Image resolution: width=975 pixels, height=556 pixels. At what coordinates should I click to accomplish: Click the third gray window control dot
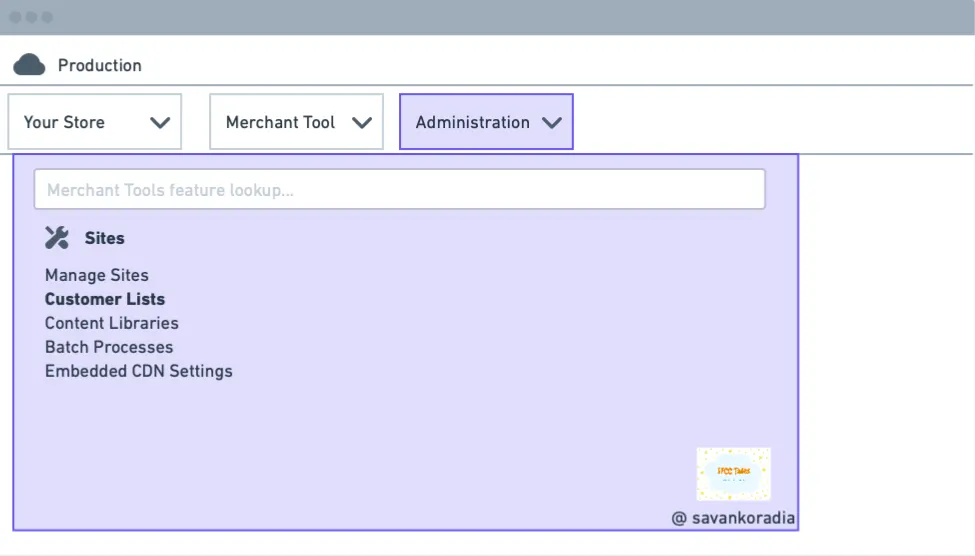click(47, 17)
